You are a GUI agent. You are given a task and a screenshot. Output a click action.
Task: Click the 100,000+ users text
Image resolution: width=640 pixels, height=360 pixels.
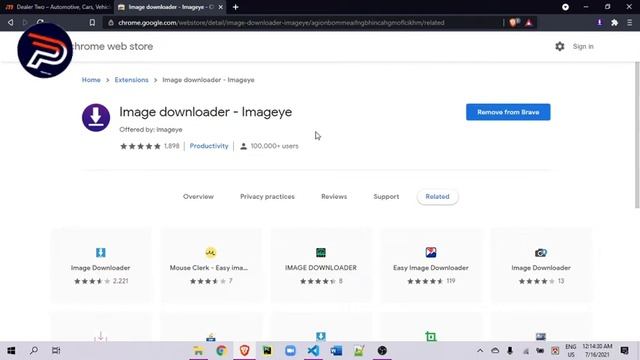click(274, 146)
